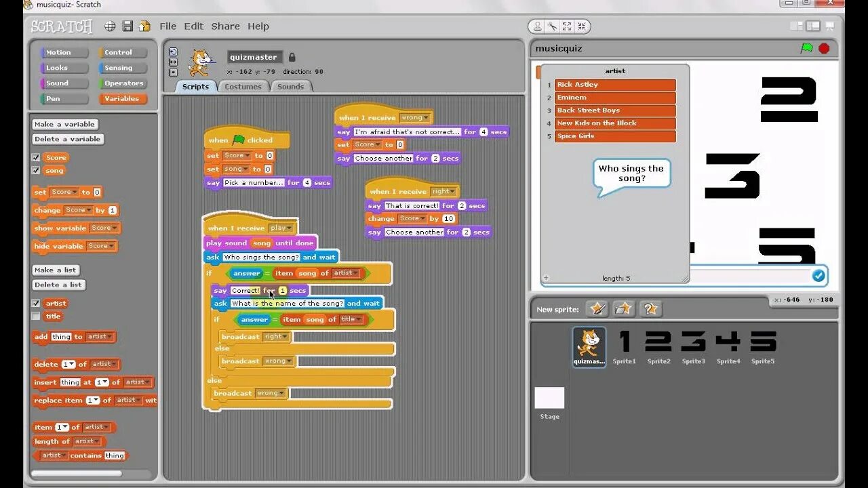The image size is (868, 488).
Task: Open the Control blocks category
Action: tap(123, 52)
